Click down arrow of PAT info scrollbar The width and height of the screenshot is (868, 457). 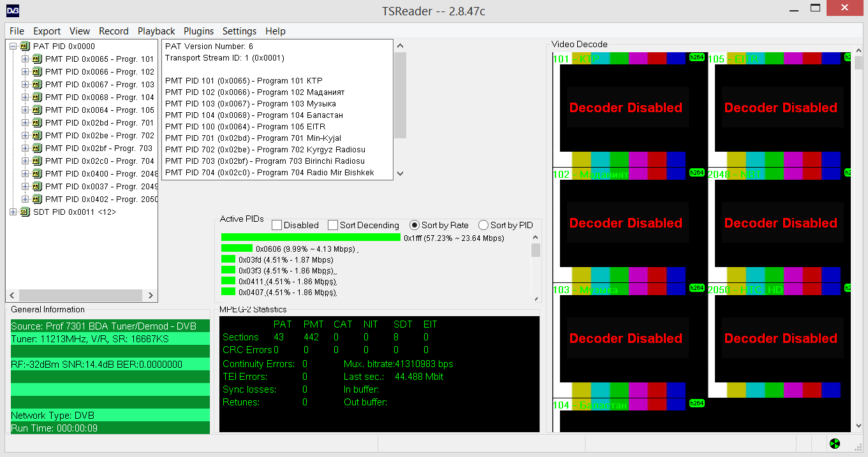(x=400, y=173)
